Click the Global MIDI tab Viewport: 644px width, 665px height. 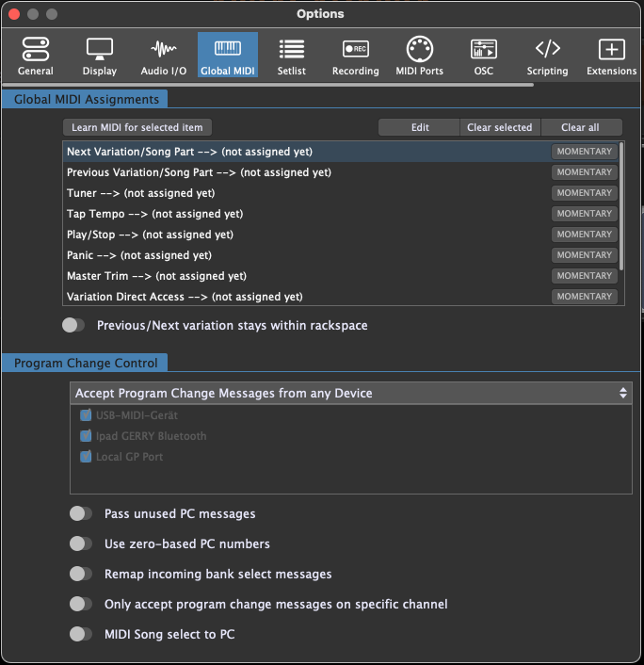tap(227, 57)
